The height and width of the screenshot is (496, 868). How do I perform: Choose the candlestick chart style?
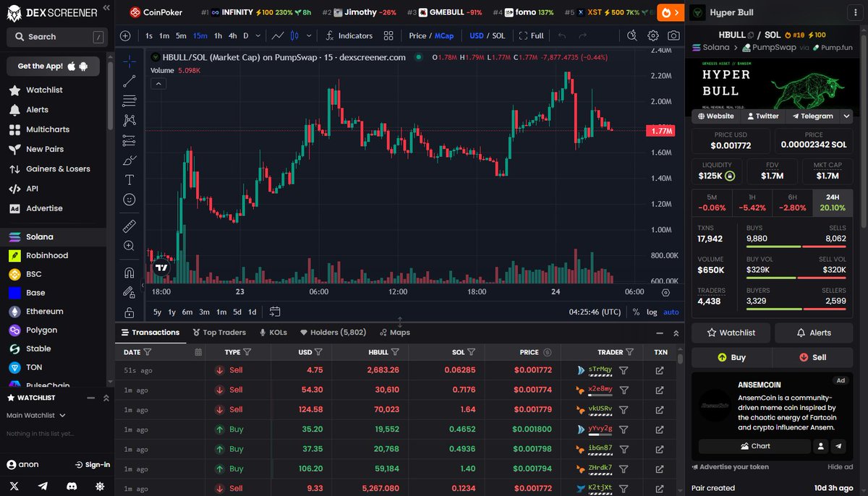pyautogui.click(x=294, y=35)
